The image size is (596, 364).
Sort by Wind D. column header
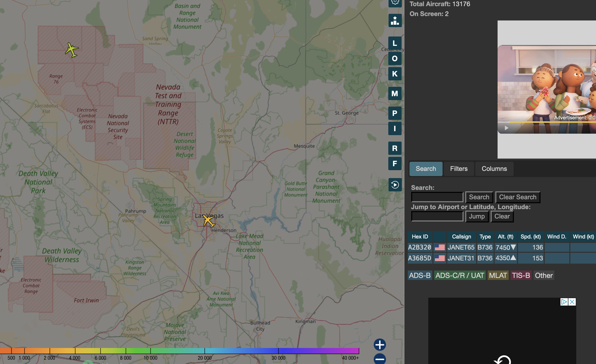click(557, 237)
